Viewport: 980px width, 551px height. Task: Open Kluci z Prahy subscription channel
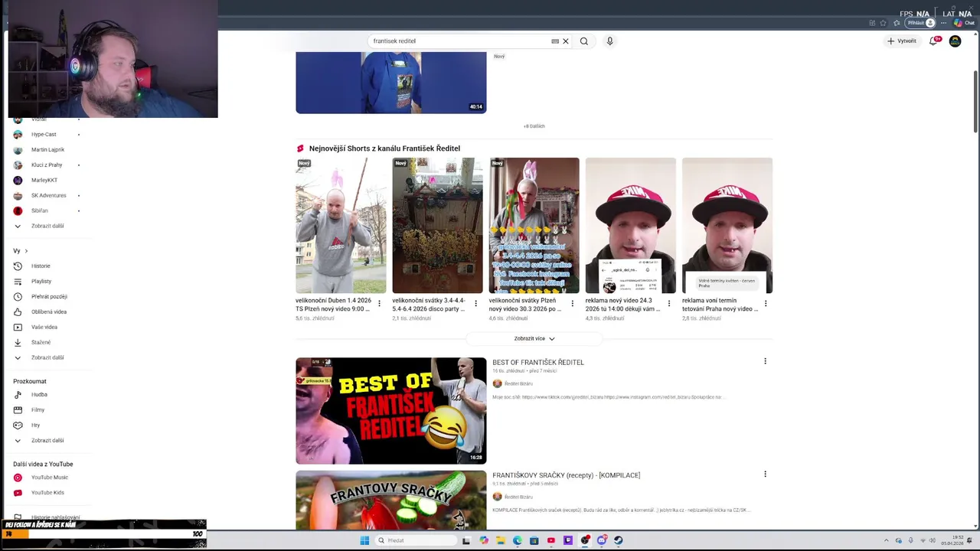(47, 165)
